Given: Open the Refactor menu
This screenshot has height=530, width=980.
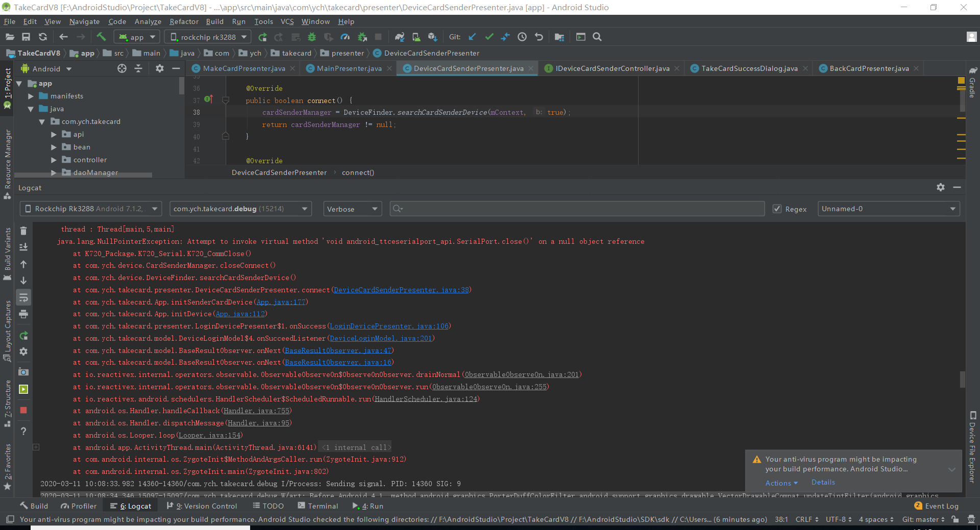Looking at the screenshot, I should pyautogui.click(x=184, y=21).
